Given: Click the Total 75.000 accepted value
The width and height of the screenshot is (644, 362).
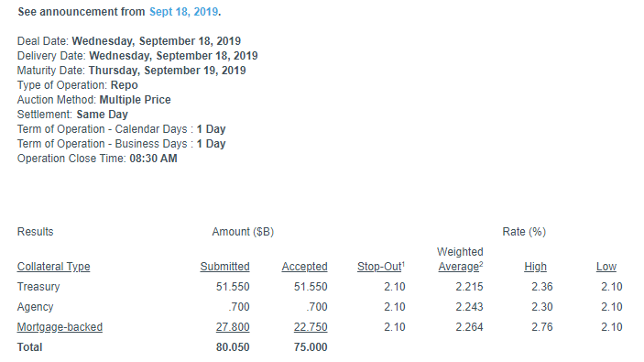Looking at the screenshot, I should (311, 347).
